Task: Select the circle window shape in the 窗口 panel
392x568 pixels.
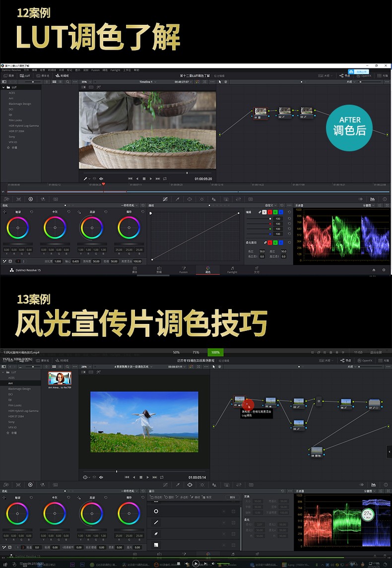Action: point(156,511)
